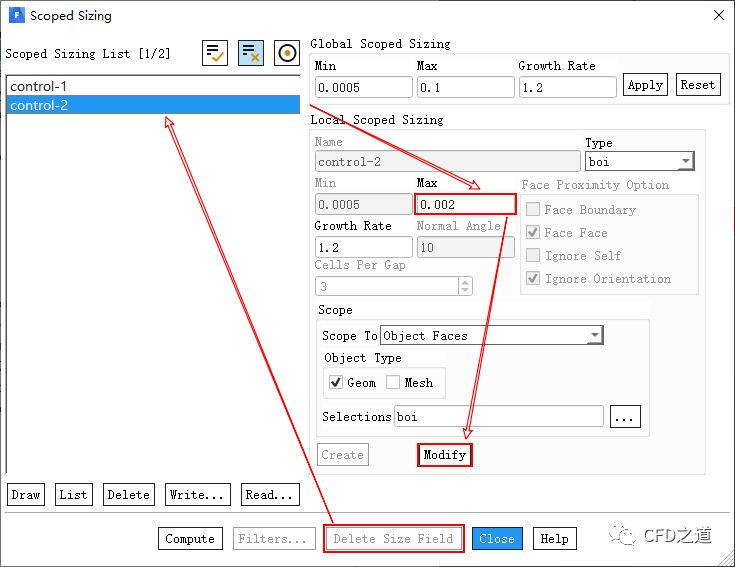Open the Scope To dropdown
Screen dimensions: 735x567
(x=492, y=336)
